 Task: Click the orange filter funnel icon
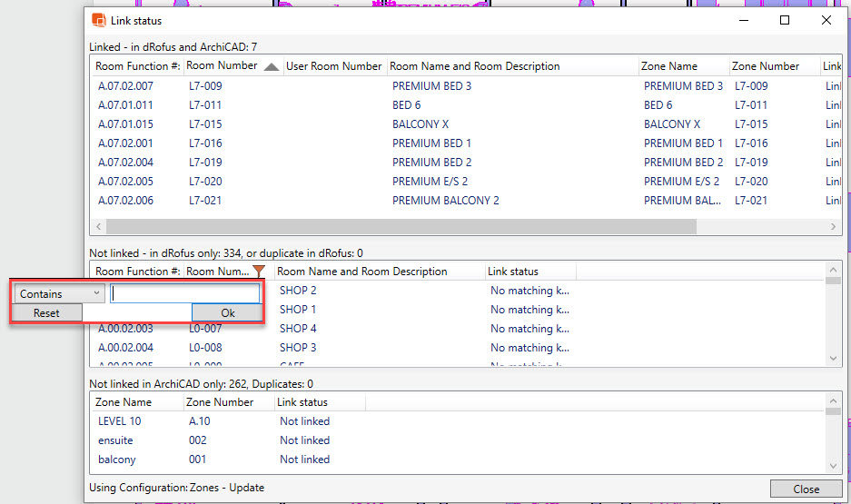(260, 271)
